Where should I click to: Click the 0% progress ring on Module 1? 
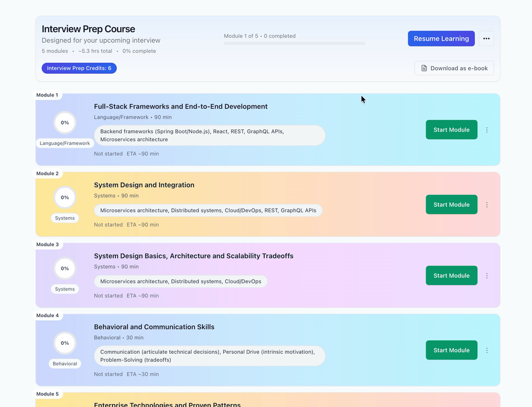[x=65, y=123]
